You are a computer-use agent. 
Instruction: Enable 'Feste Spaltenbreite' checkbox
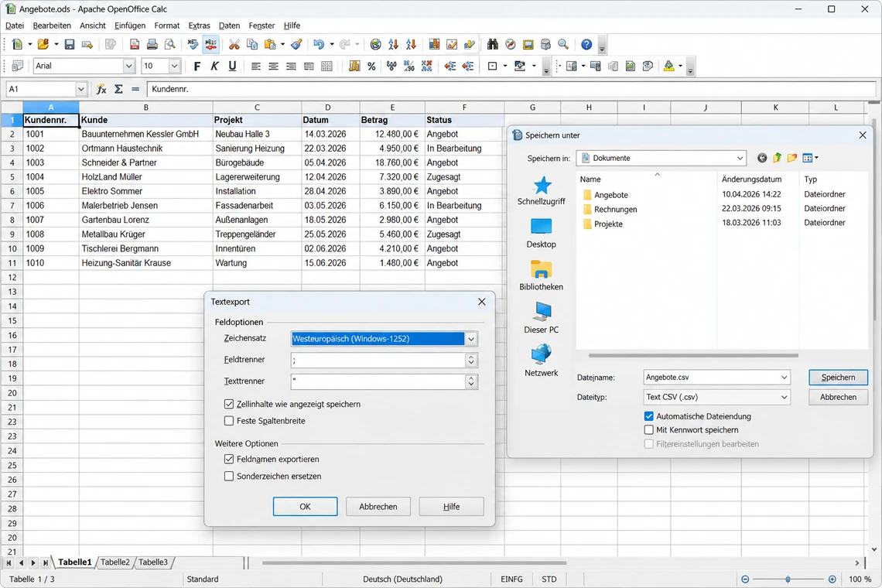pos(229,420)
